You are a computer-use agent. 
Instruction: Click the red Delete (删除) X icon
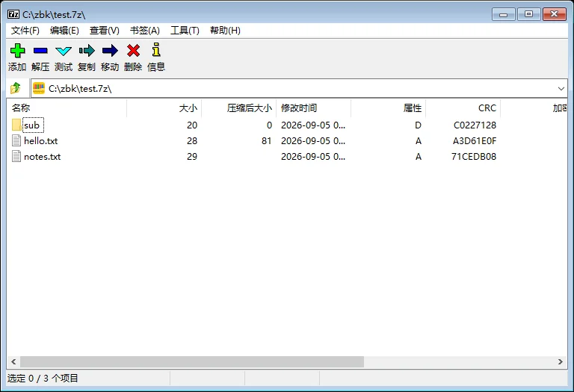(133, 51)
